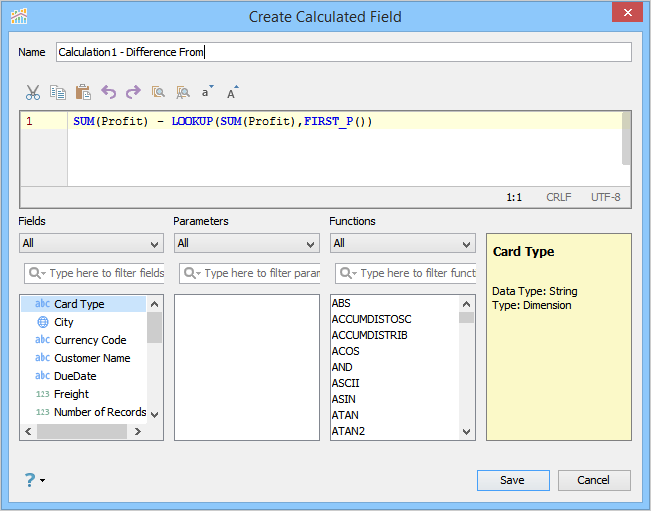Save the calculated field
This screenshot has width=651, height=511.
pyautogui.click(x=513, y=480)
